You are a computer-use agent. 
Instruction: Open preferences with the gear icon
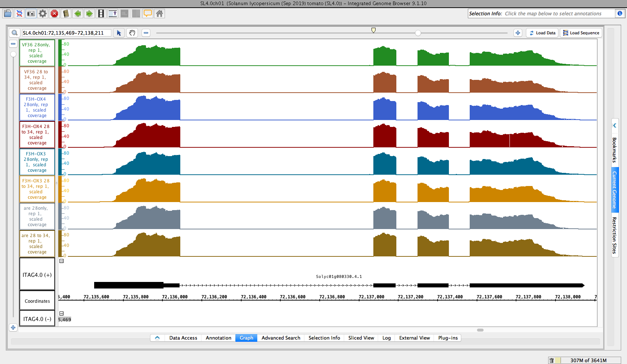(x=43, y=14)
